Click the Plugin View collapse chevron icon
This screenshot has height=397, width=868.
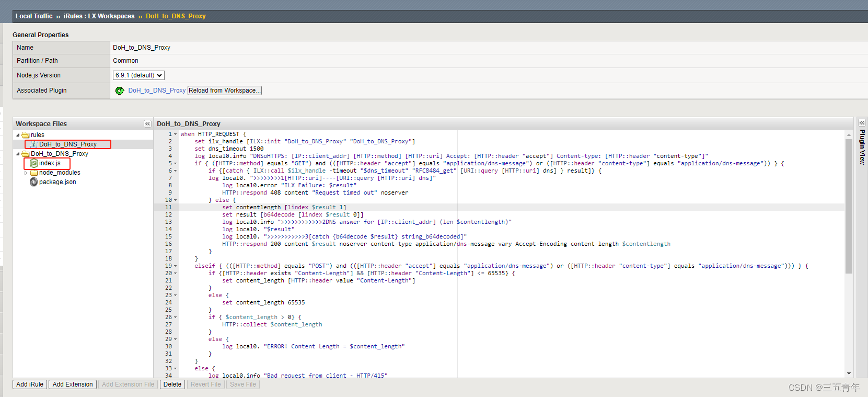pyautogui.click(x=862, y=123)
